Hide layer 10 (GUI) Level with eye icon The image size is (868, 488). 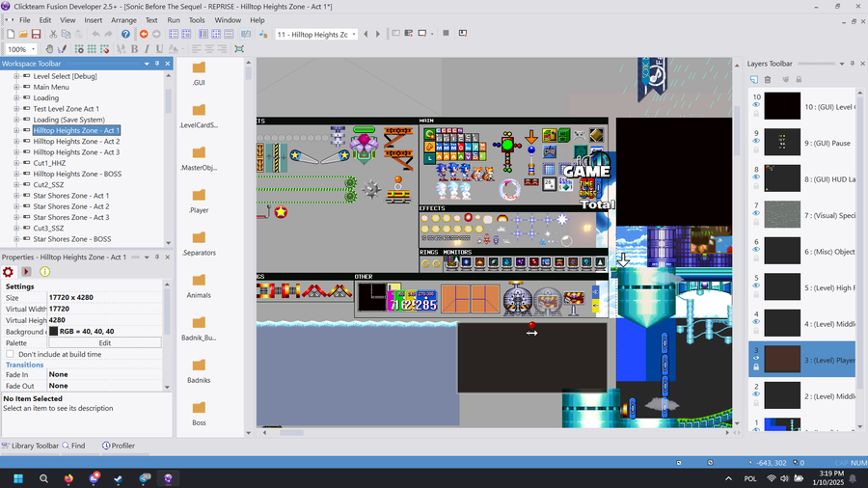[756, 104]
